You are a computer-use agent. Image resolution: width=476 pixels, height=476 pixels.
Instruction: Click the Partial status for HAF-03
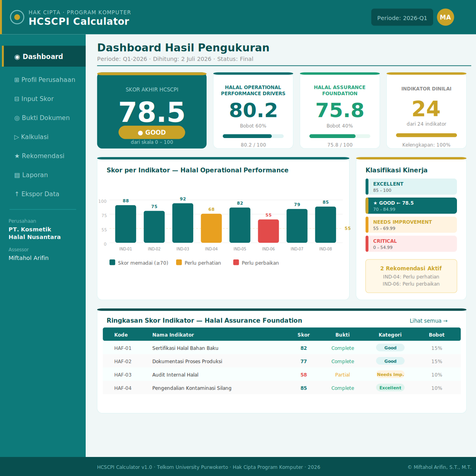point(342,375)
